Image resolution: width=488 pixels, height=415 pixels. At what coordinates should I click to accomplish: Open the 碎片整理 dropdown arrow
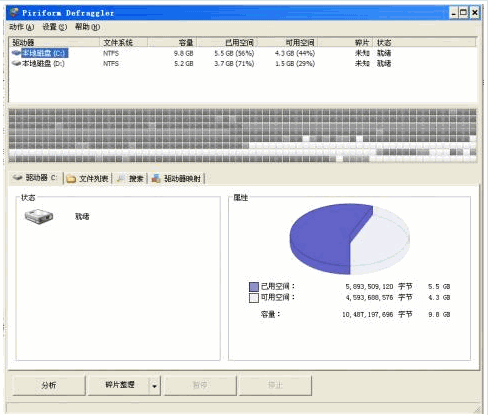click(155, 386)
